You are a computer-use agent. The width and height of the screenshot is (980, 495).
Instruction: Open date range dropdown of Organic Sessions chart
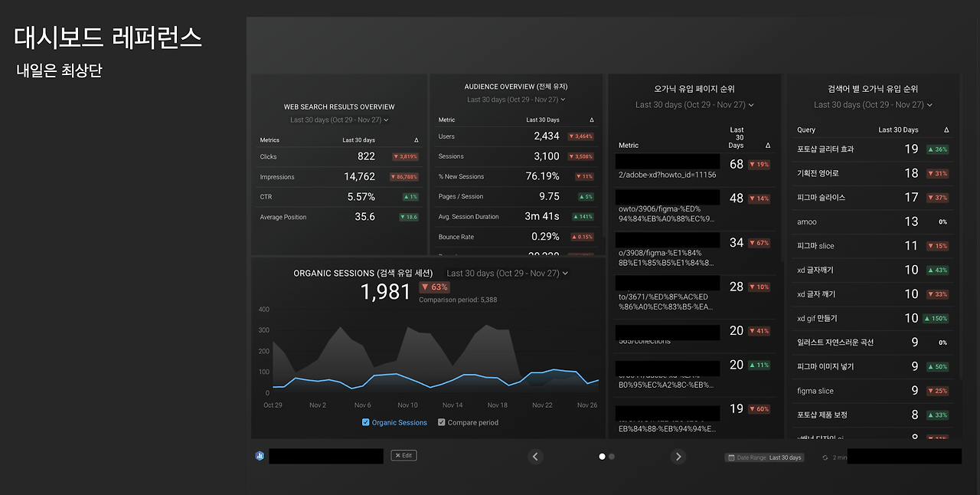[x=508, y=274]
